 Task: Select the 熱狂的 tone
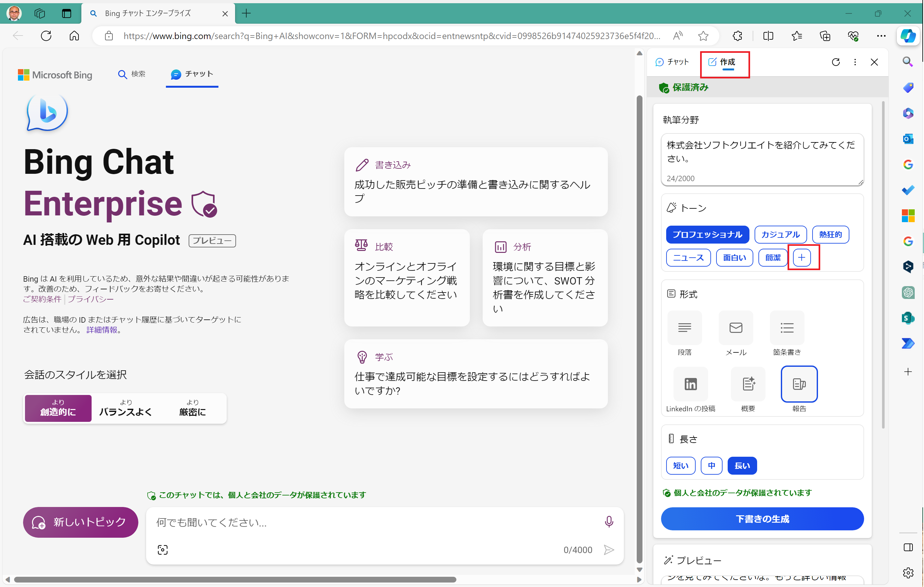point(830,235)
